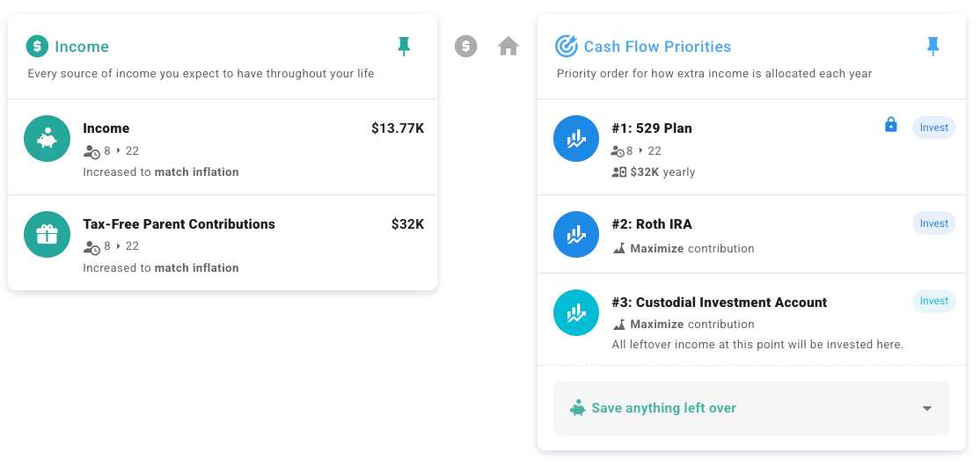Select the #2: Roth IRA priority row
980x475 pixels.
751,234
